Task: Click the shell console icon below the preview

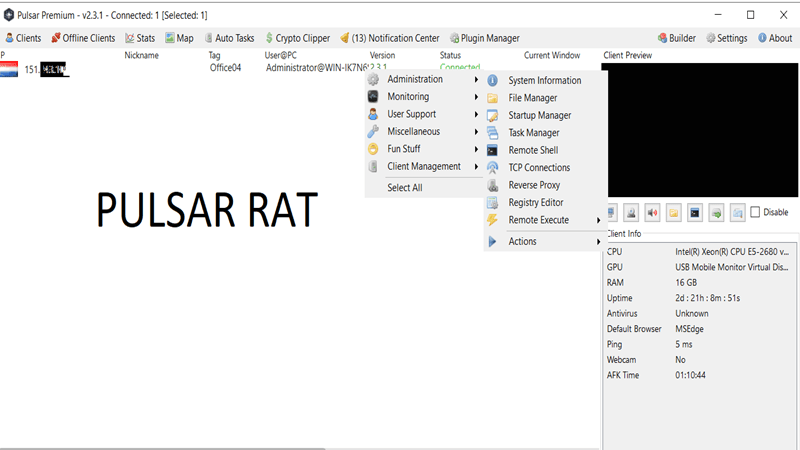Action: 695,212
